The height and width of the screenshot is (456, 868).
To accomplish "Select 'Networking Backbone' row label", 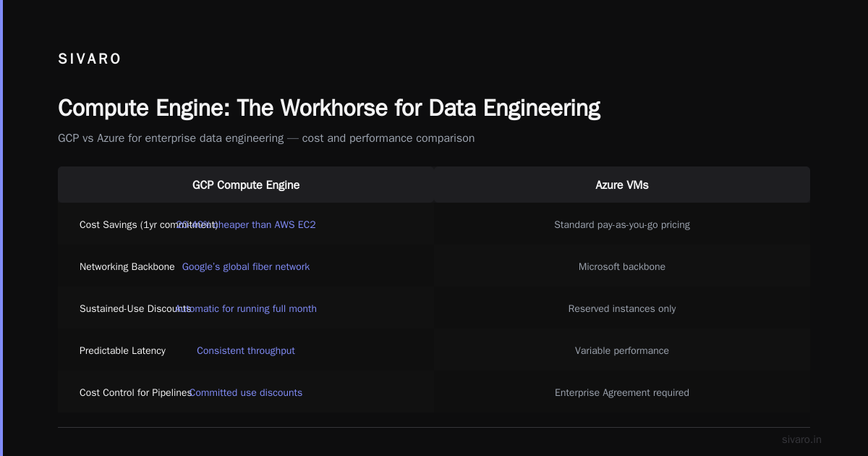I will [x=127, y=266].
